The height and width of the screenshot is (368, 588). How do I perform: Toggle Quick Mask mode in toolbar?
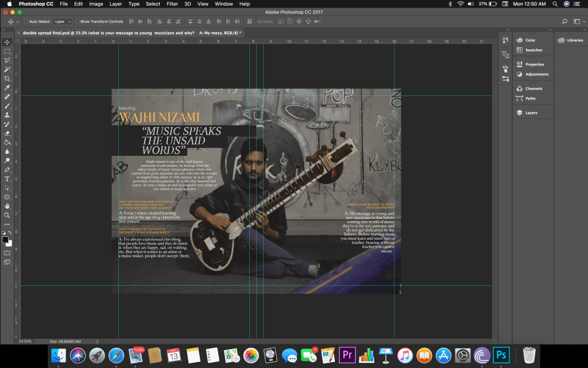(7, 252)
